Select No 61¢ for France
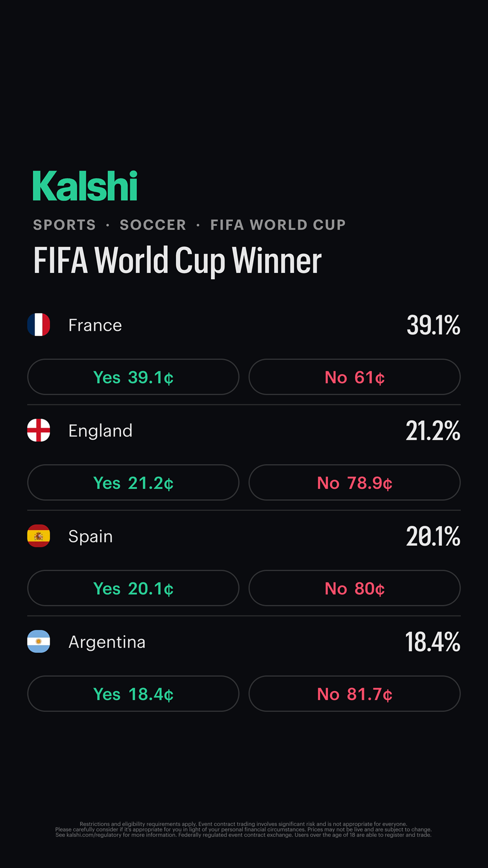488x868 pixels. click(355, 377)
